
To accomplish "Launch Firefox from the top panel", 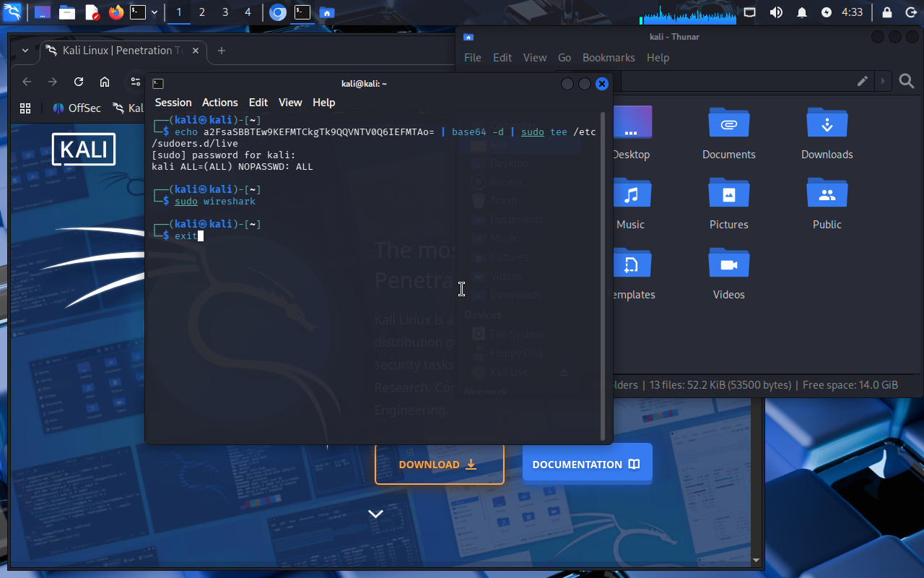I will [x=115, y=12].
